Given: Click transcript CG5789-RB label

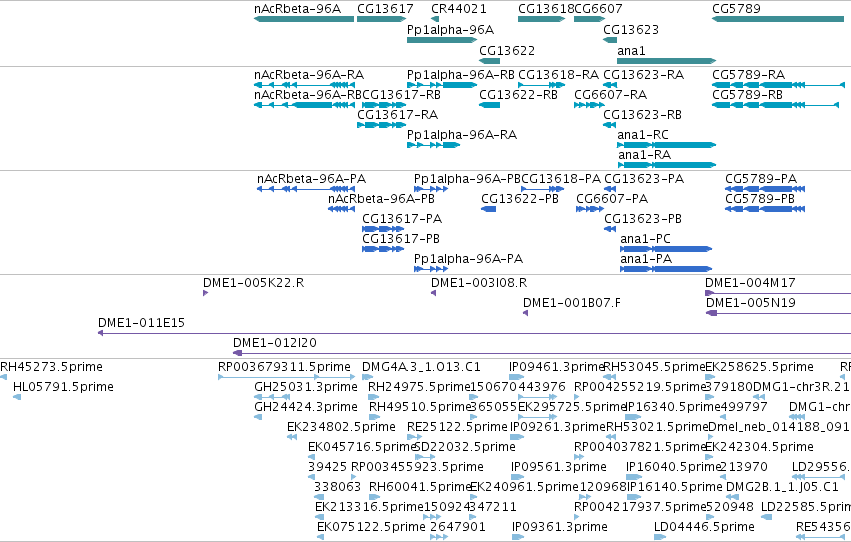Looking at the screenshot, I should (x=747, y=95).
